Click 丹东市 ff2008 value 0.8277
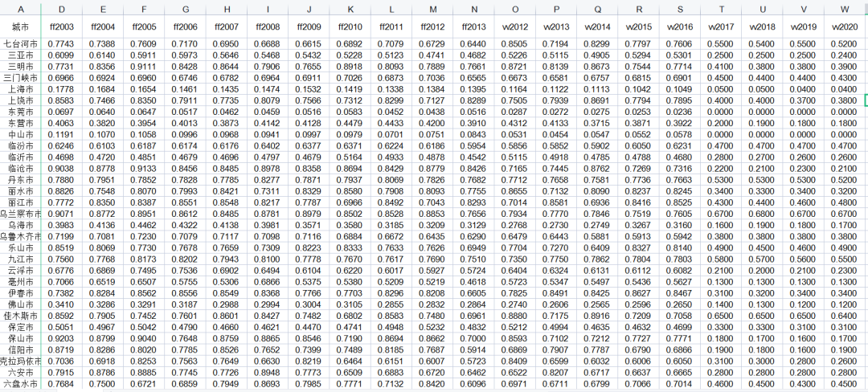 (268, 180)
